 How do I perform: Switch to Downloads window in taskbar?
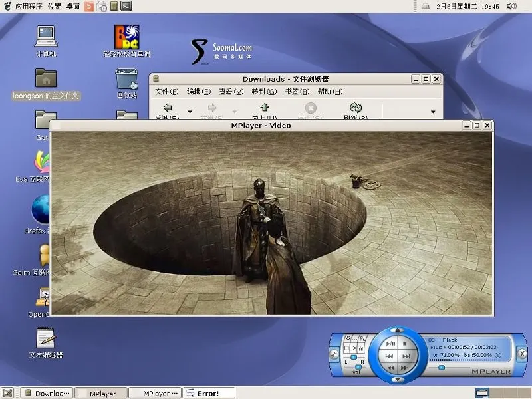[x=47, y=393]
